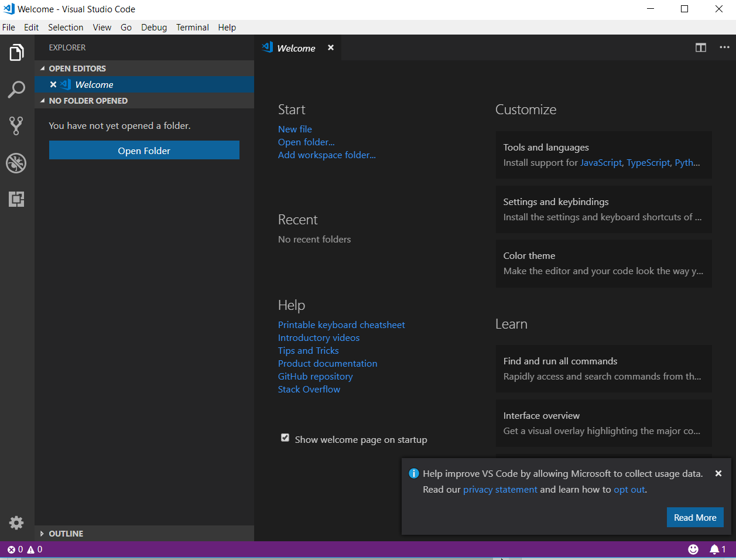Click the feedback smiley in the status bar

pos(693,549)
